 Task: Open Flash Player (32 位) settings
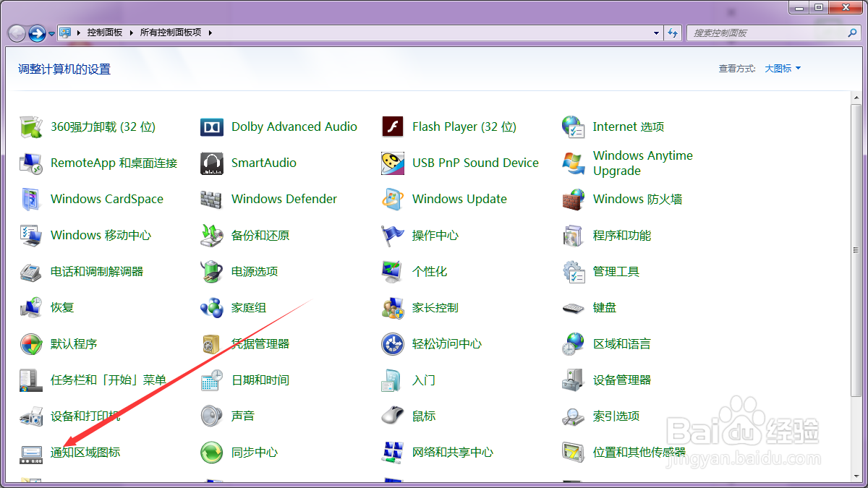pos(464,127)
